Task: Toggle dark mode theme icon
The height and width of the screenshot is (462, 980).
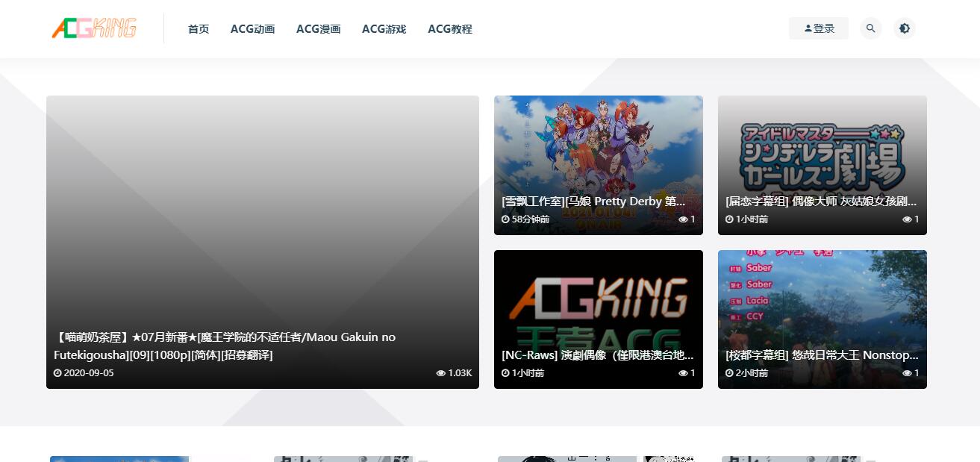Action: coord(904,28)
